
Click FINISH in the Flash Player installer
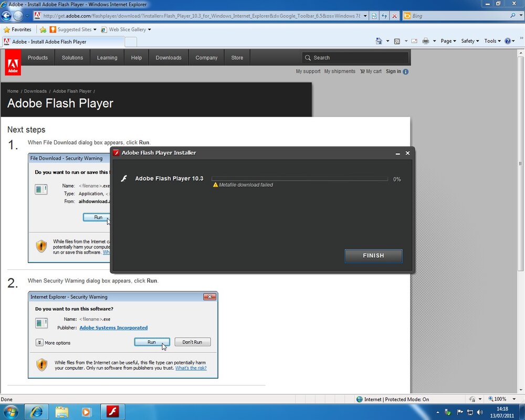(x=373, y=256)
